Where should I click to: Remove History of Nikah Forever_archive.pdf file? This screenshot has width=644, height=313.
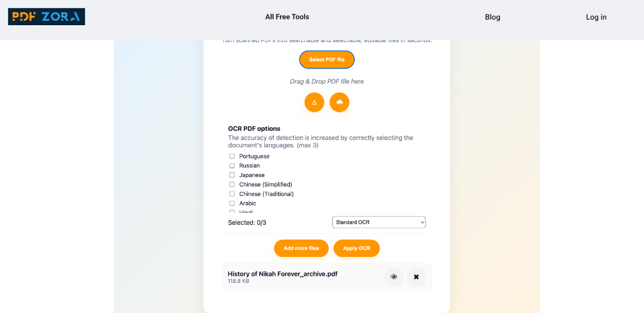point(416,276)
